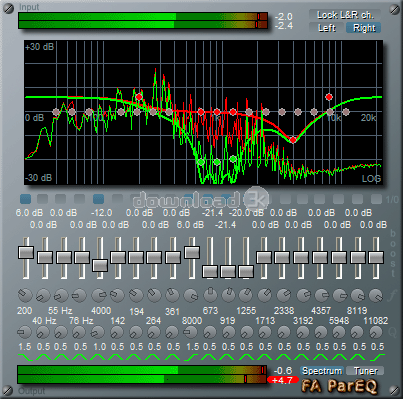403x399 pixels.
Task: Select the low-shelf filter shape icon under first band
Action: click(x=25, y=357)
